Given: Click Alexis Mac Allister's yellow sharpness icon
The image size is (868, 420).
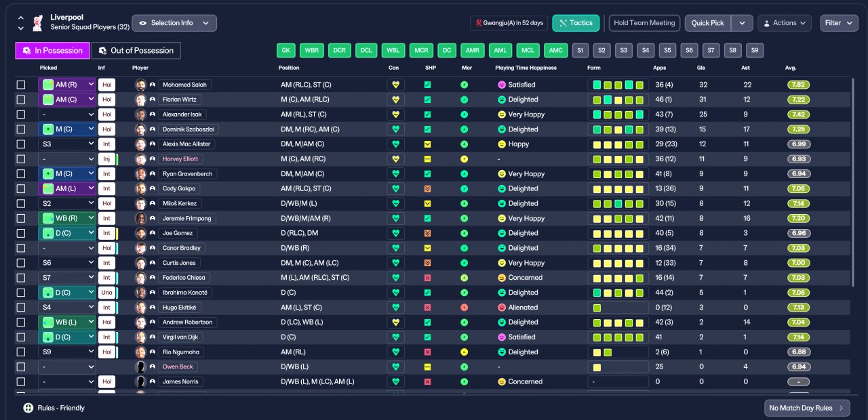Looking at the screenshot, I should 427,144.
